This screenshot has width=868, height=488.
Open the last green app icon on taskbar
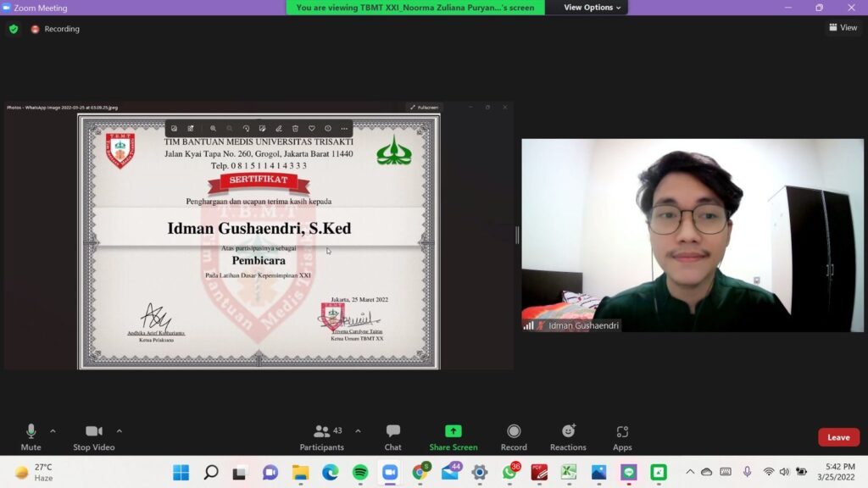point(659,473)
